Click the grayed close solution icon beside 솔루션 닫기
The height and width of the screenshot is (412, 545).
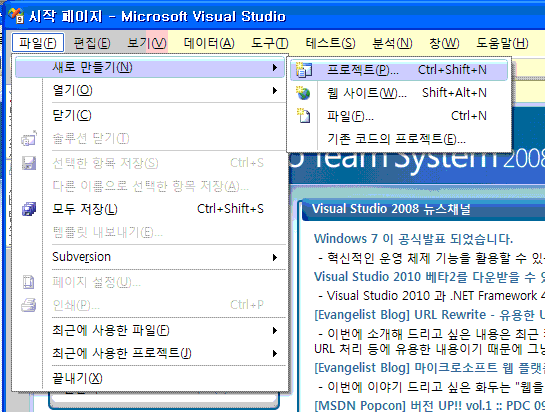click(x=29, y=139)
